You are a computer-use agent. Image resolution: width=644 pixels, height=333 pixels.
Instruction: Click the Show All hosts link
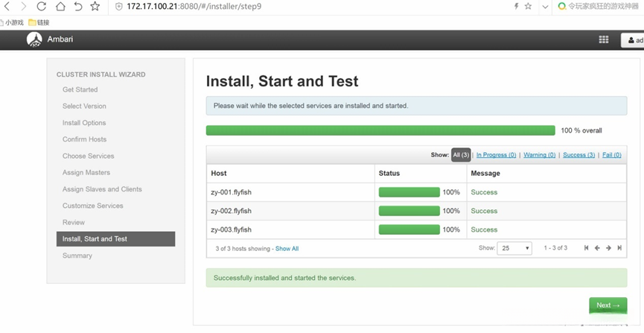287,249
